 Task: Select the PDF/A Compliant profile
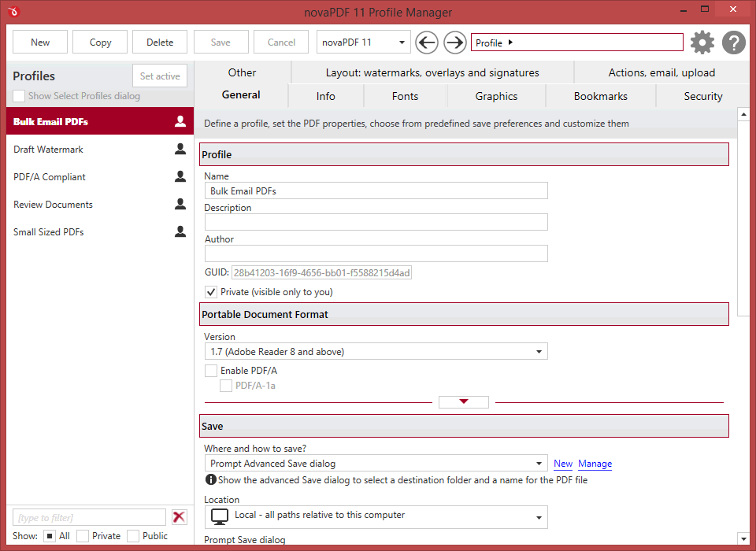(x=100, y=176)
